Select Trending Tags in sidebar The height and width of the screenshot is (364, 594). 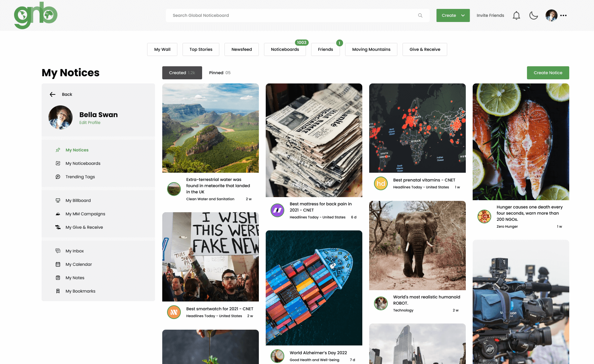click(80, 177)
